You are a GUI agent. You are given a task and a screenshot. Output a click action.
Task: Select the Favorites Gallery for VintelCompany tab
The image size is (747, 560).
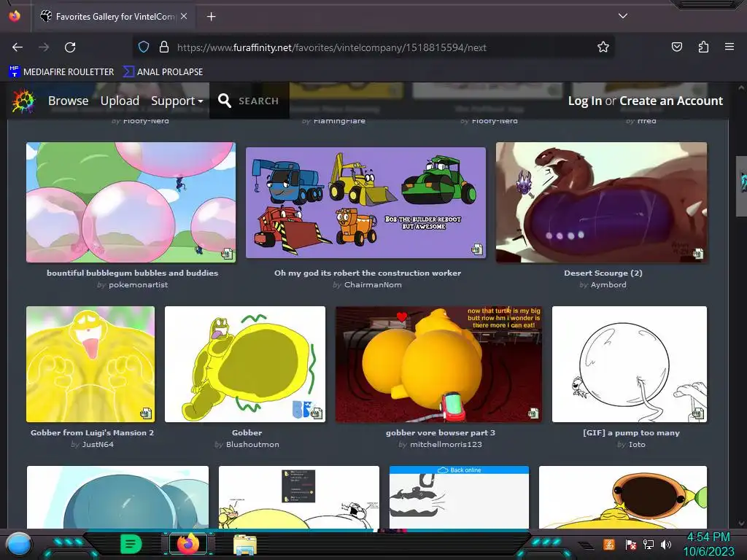click(x=113, y=16)
